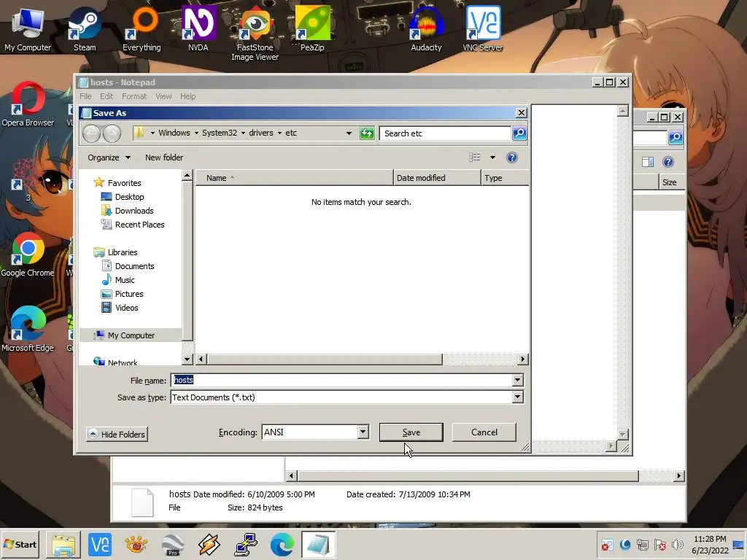Click the green refresh button beside address bar

pos(367,133)
